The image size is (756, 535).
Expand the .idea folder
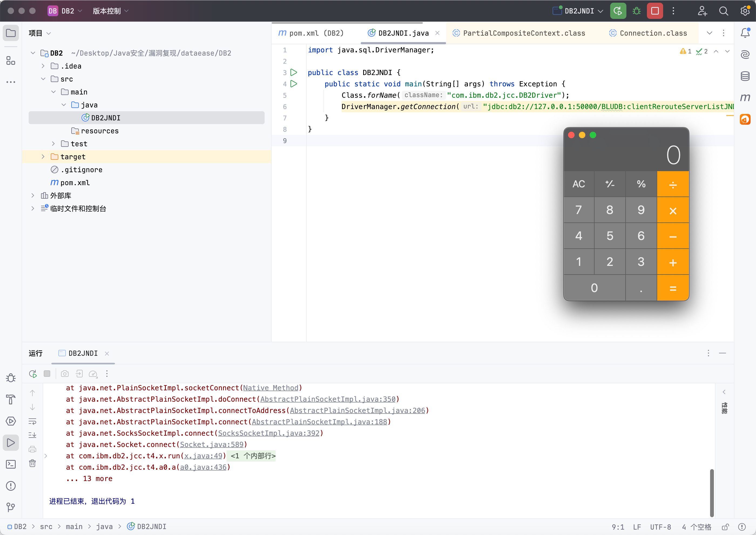coord(43,66)
